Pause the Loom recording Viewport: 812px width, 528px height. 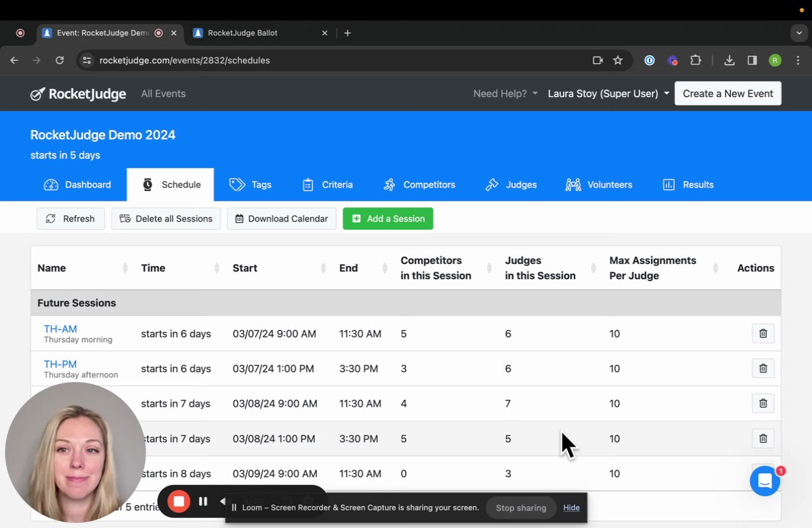coord(203,502)
